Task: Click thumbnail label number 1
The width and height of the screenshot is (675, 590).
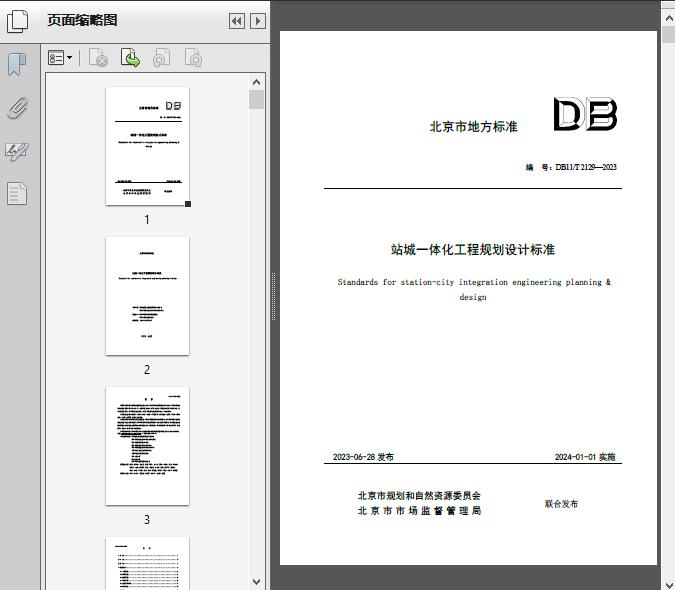Action: [147, 220]
